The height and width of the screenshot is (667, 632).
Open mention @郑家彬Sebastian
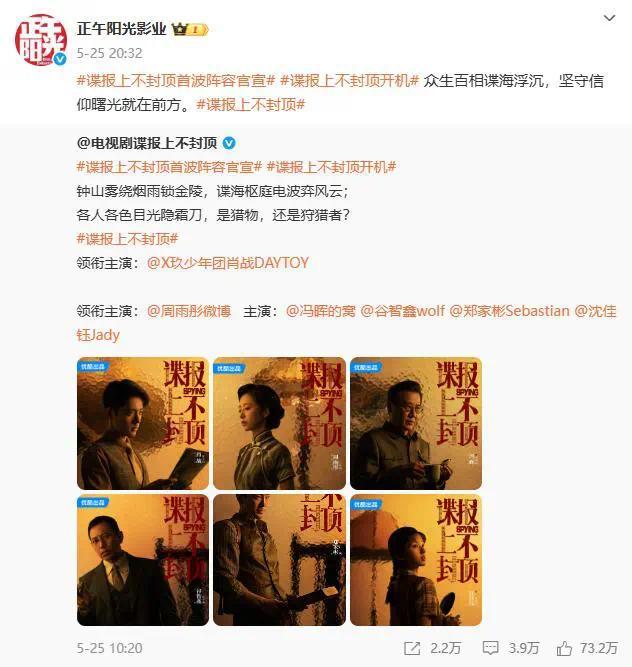click(510, 311)
